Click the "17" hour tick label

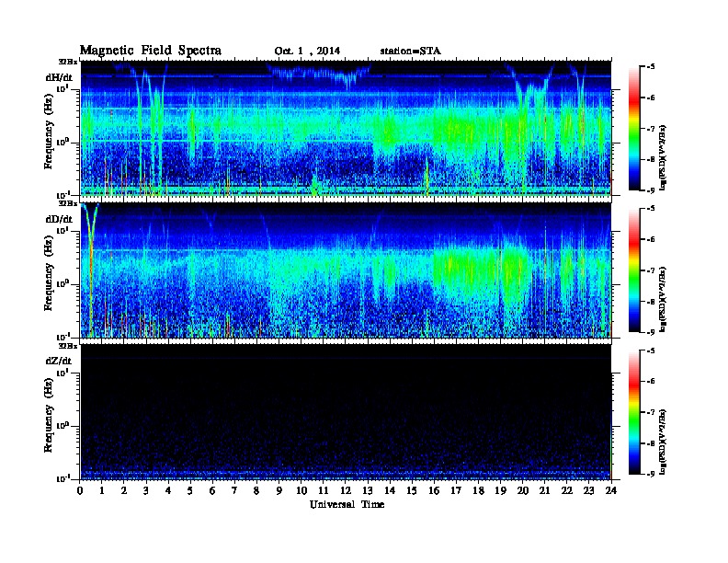pos(456,491)
